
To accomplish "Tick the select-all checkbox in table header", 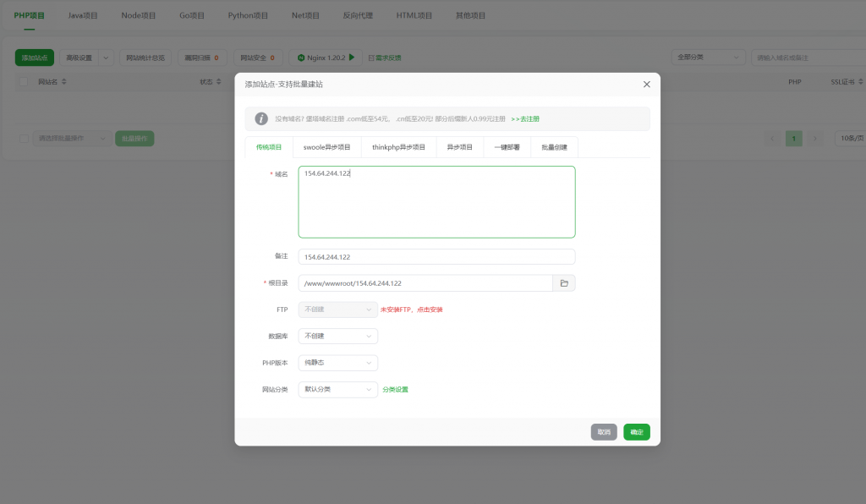I will [24, 82].
